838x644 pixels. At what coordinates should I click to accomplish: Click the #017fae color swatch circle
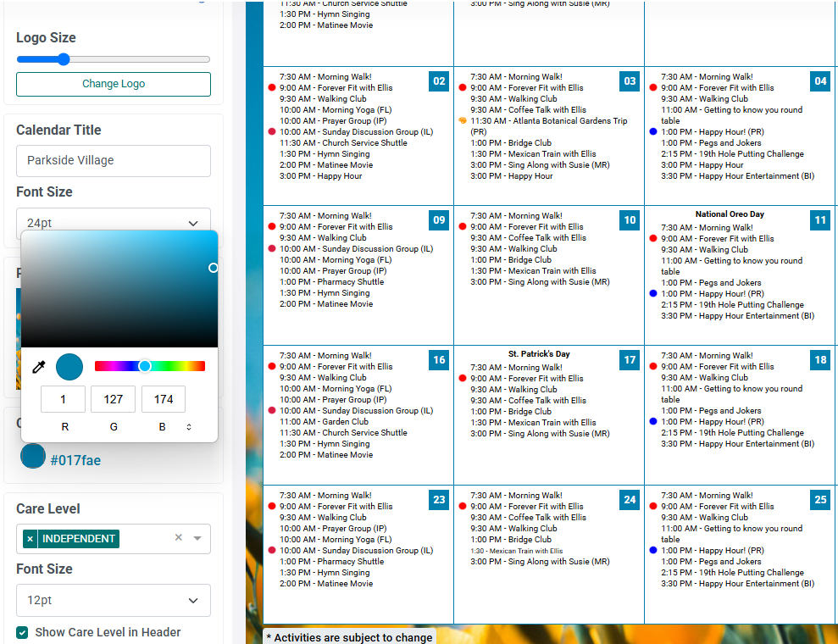coord(33,457)
